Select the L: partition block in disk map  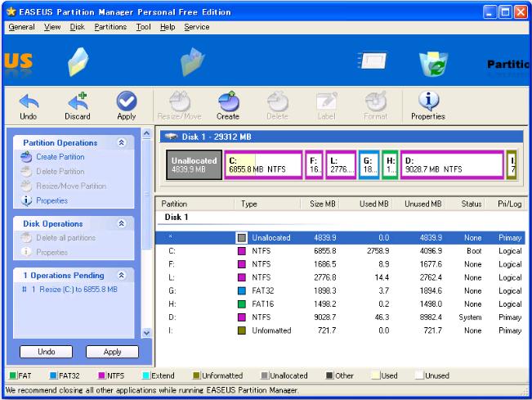tap(342, 164)
